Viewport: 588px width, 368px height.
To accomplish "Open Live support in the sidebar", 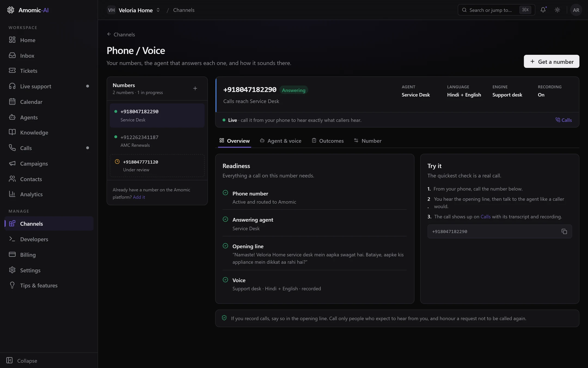I will point(49,86).
